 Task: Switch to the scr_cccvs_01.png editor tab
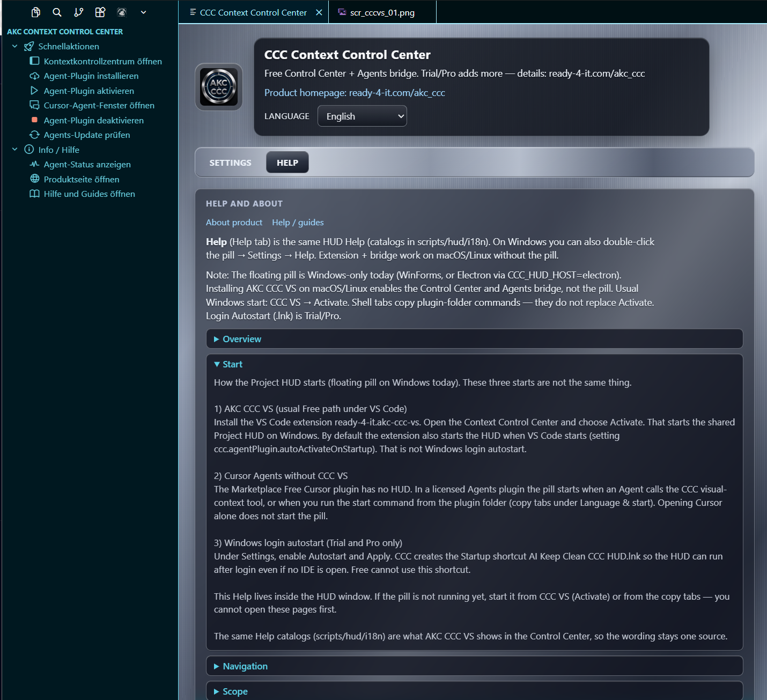[382, 12]
